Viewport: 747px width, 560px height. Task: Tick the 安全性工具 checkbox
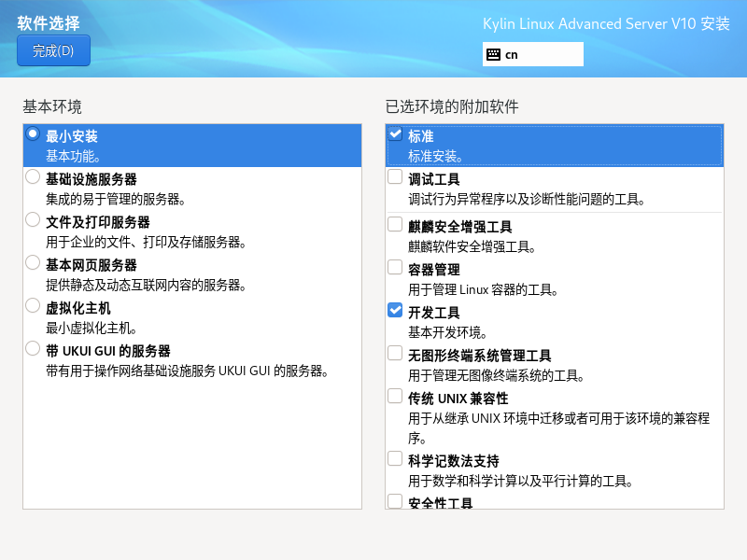[395, 501]
